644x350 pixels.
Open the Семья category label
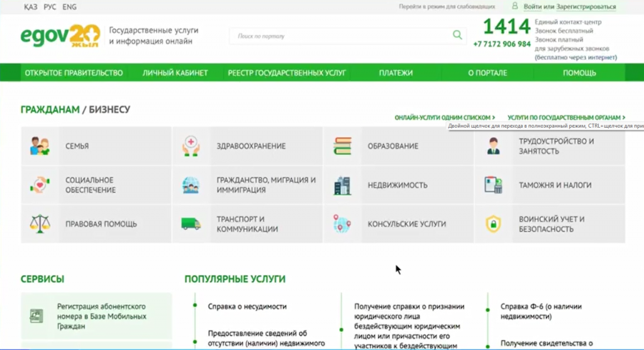point(77,146)
